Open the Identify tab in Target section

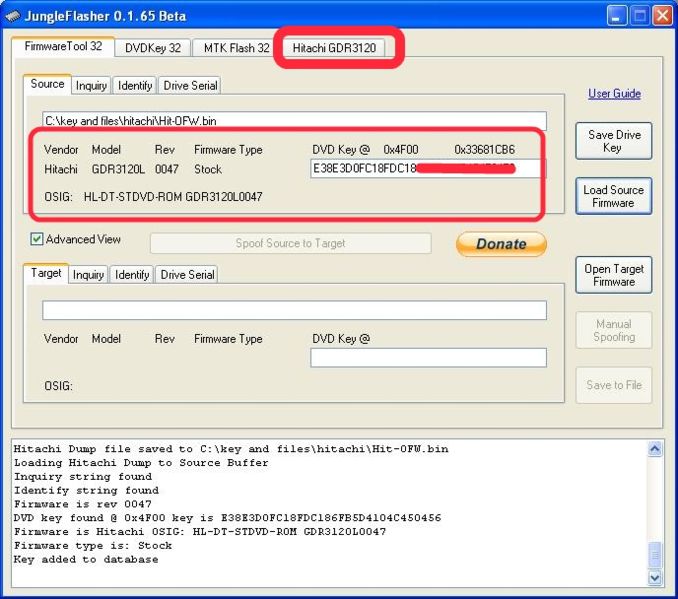pyautogui.click(x=132, y=274)
